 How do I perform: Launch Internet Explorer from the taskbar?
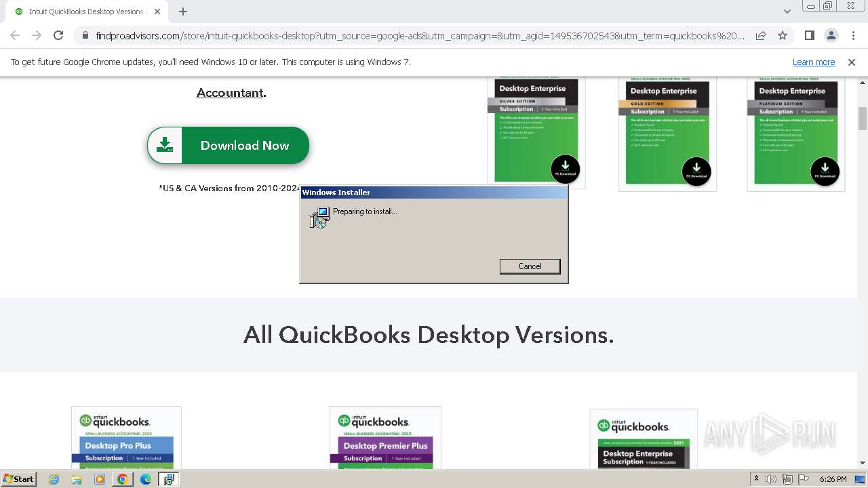[54, 479]
